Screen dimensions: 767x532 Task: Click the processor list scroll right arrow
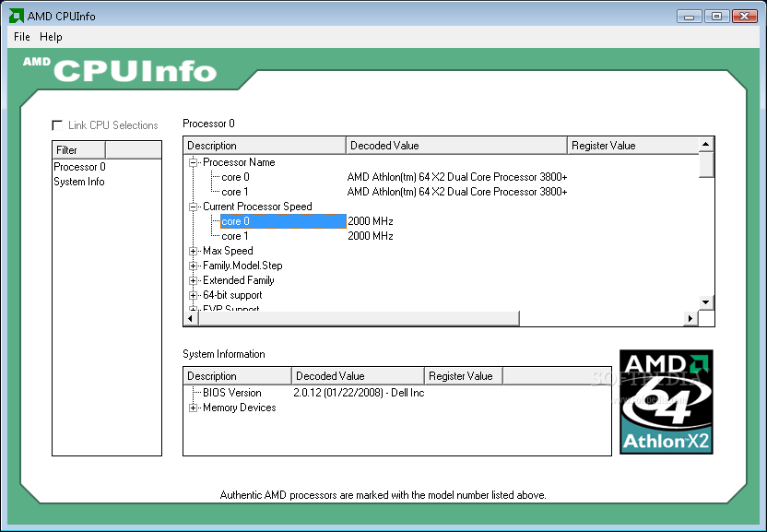click(690, 318)
